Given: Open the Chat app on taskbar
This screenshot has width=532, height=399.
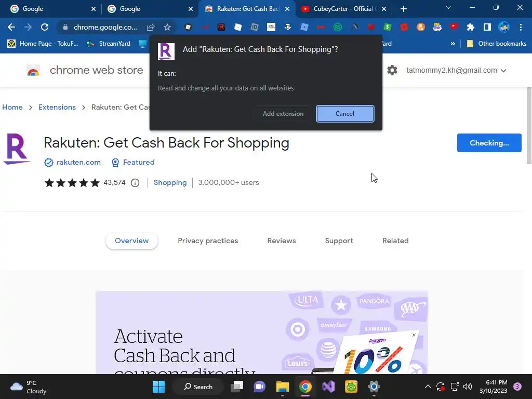Looking at the screenshot, I should click(260, 387).
